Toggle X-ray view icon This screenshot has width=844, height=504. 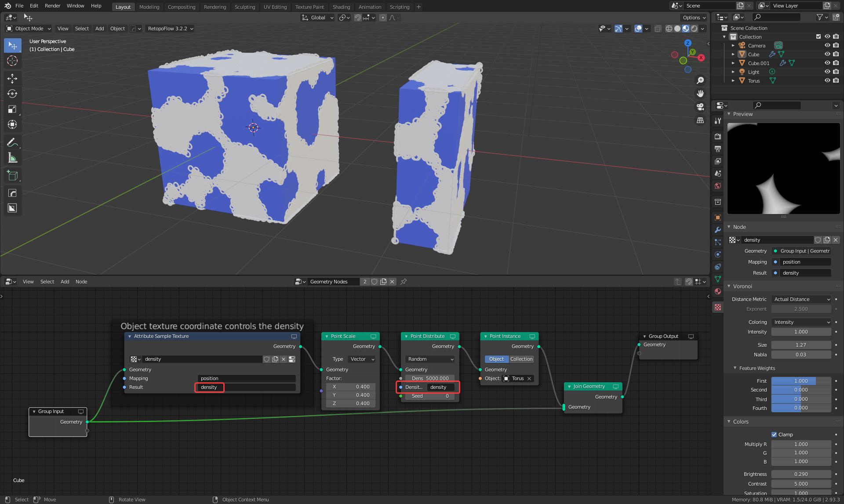coord(658,29)
